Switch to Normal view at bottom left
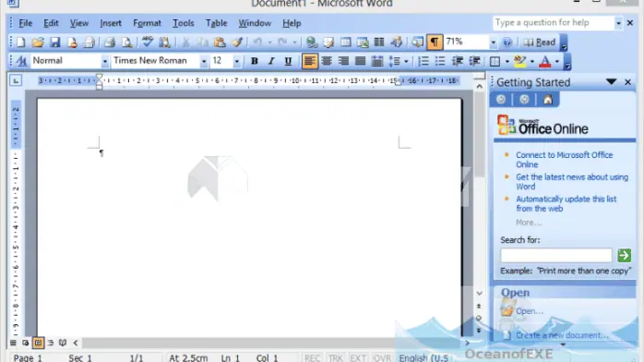 13,343
